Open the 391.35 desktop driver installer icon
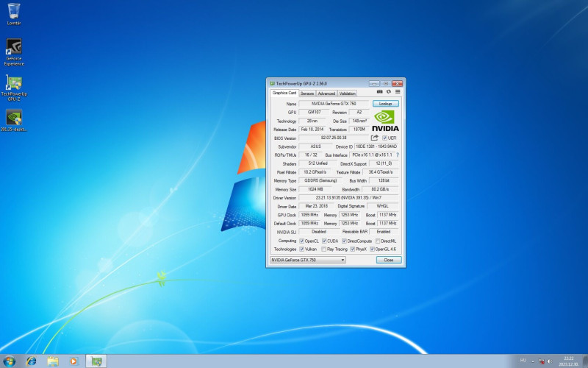This screenshot has width=588, height=368. [14, 120]
